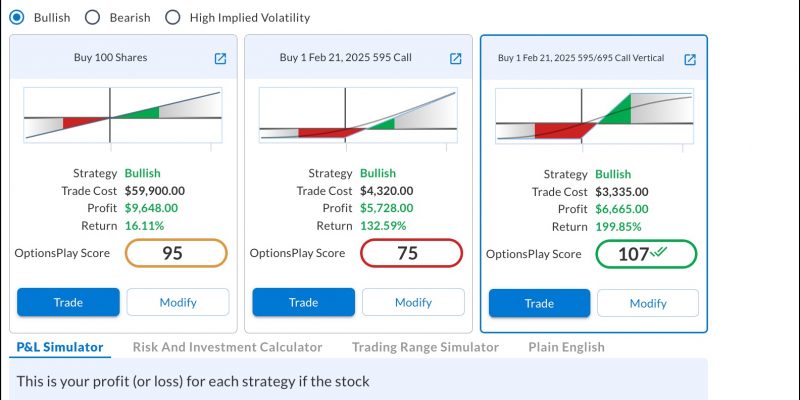Click the OptionsPlay Score 95 badge

pyautogui.click(x=176, y=253)
